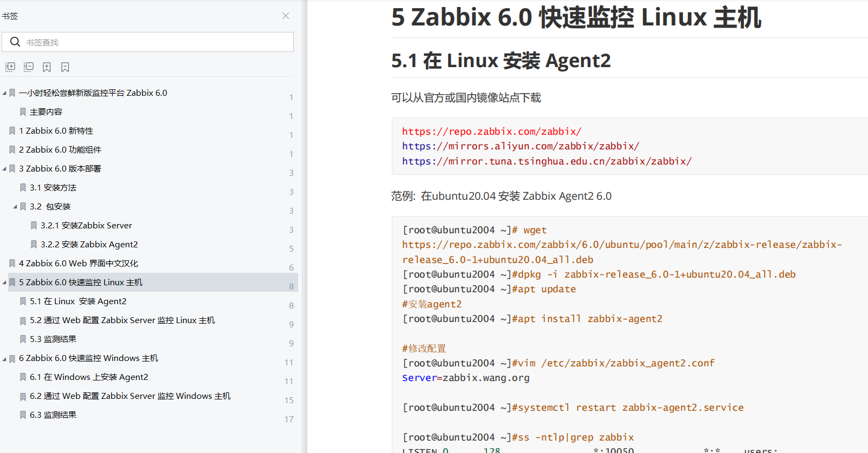Viewport: 868px width, 453px height.
Task: Click page number 17 for 6.3 监测结果
Action: pyautogui.click(x=289, y=419)
